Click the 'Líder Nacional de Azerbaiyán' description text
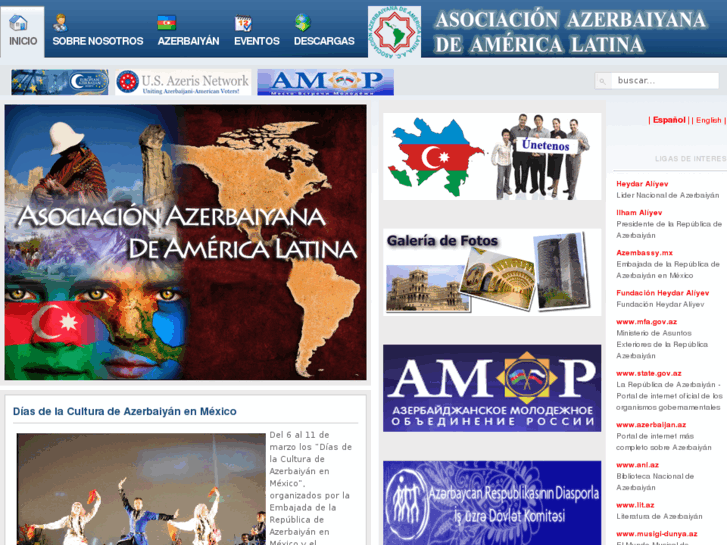Viewport: 727px width, 545px height. click(x=668, y=195)
